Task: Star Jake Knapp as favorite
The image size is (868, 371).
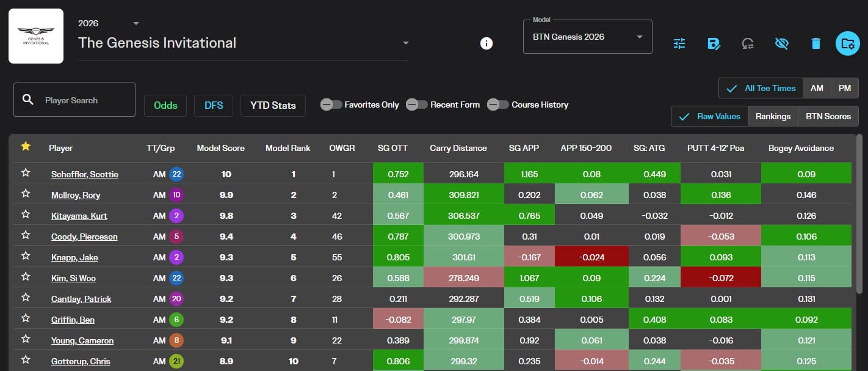Action: [x=26, y=256]
